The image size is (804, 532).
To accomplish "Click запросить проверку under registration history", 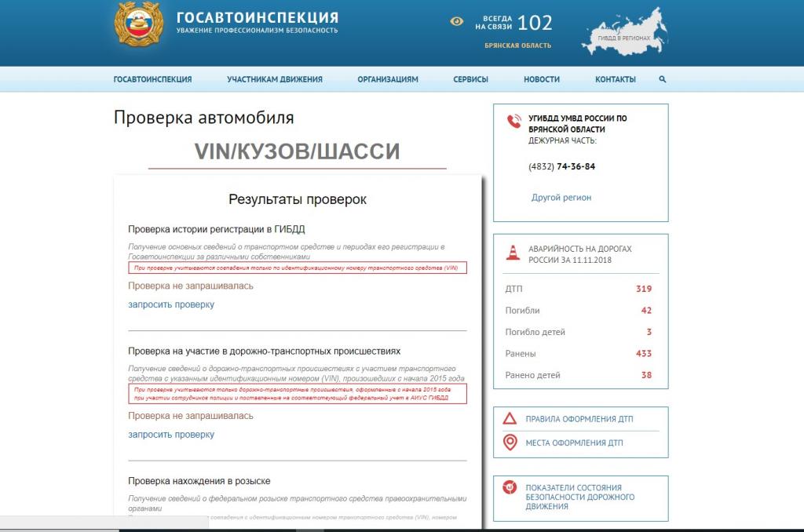I will [x=171, y=304].
